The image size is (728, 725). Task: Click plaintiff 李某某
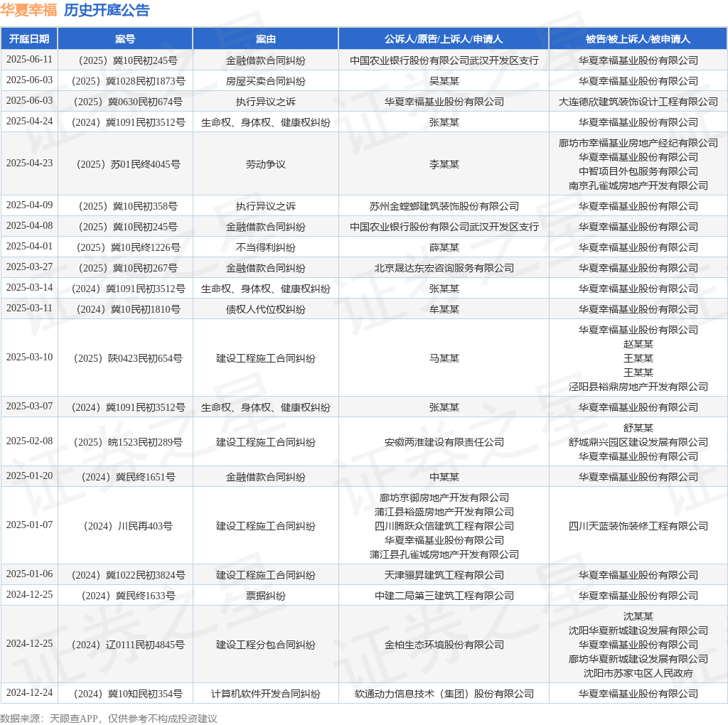tap(444, 164)
